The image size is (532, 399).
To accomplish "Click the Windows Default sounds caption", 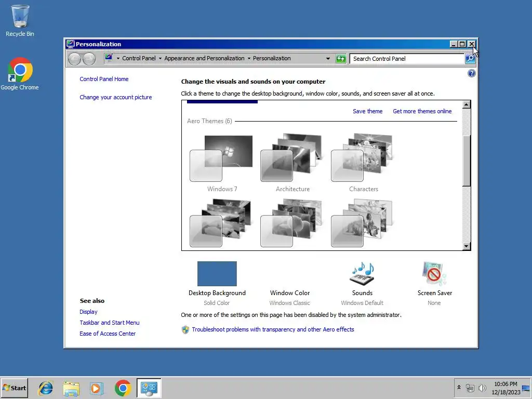I will point(362,303).
